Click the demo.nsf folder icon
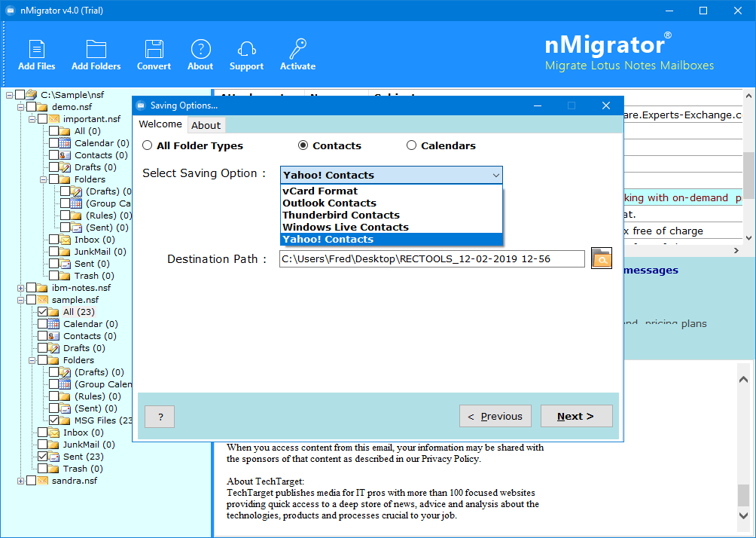The height and width of the screenshot is (538, 756). pos(42,107)
